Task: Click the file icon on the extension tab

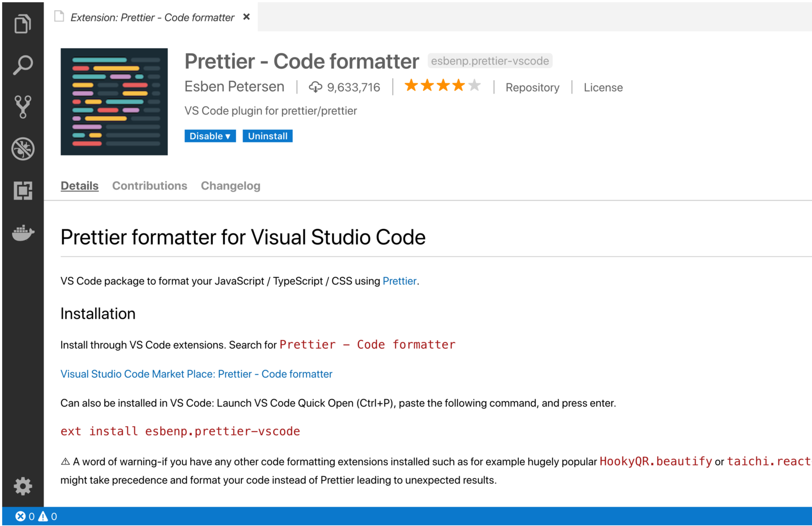Action: tap(59, 16)
